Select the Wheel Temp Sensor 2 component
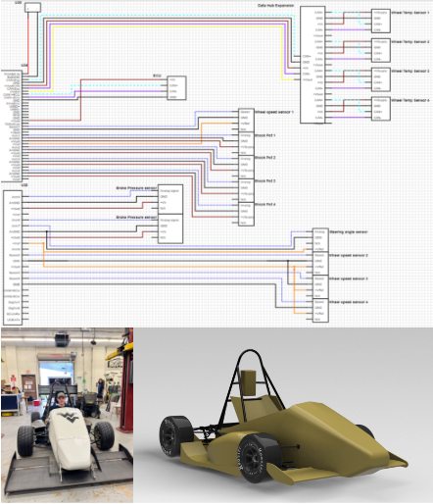This screenshot has width=433, height=504. coord(381,50)
